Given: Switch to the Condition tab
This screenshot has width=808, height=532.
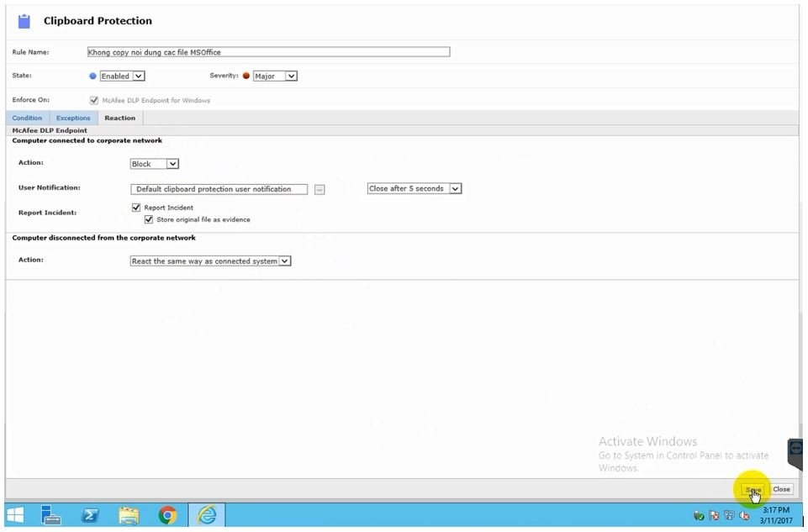Looking at the screenshot, I should point(27,119).
